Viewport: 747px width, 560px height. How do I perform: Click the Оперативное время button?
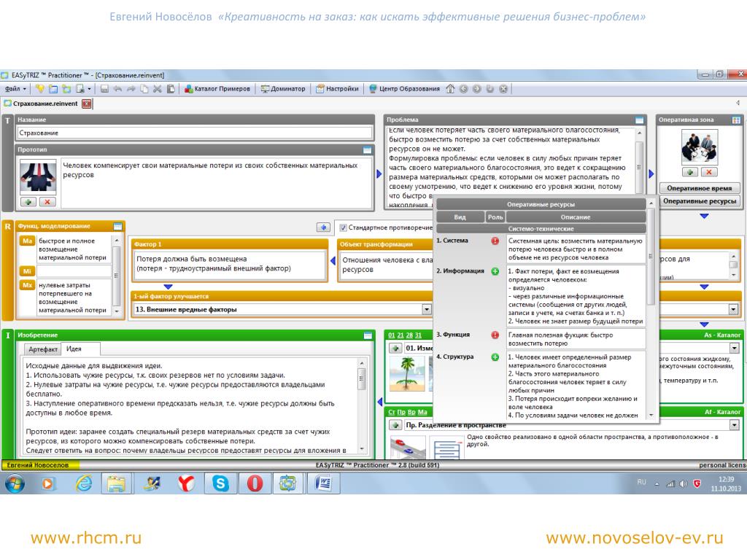(700, 188)
